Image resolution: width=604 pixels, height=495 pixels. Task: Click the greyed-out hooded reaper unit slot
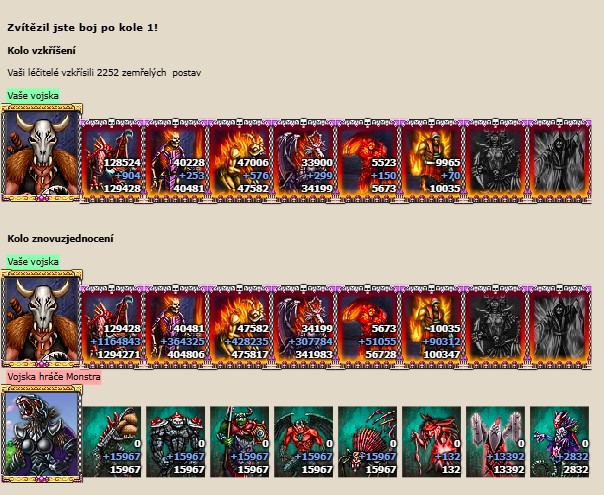tap(559, 161)
